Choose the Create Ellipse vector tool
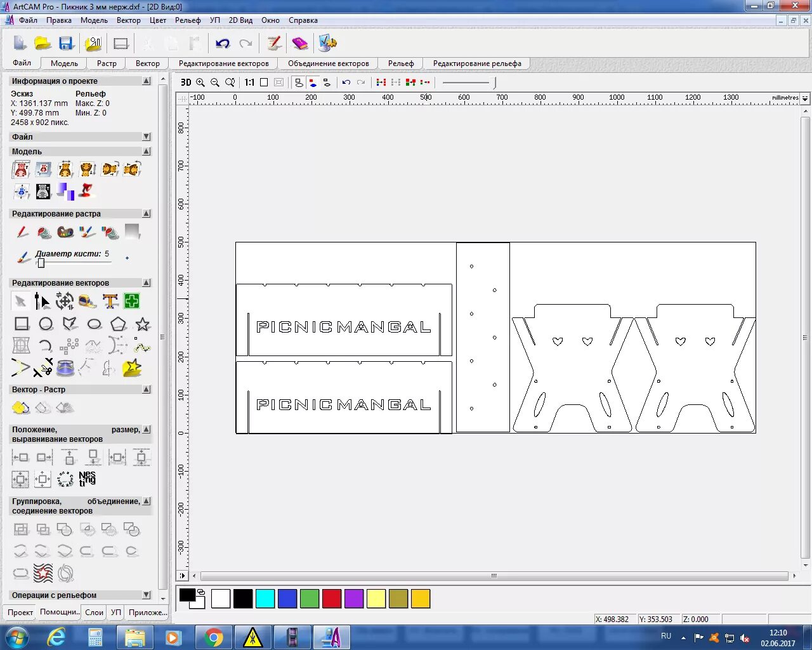The width and height of the screenshot is (812, 650). [x=95, y=324]
